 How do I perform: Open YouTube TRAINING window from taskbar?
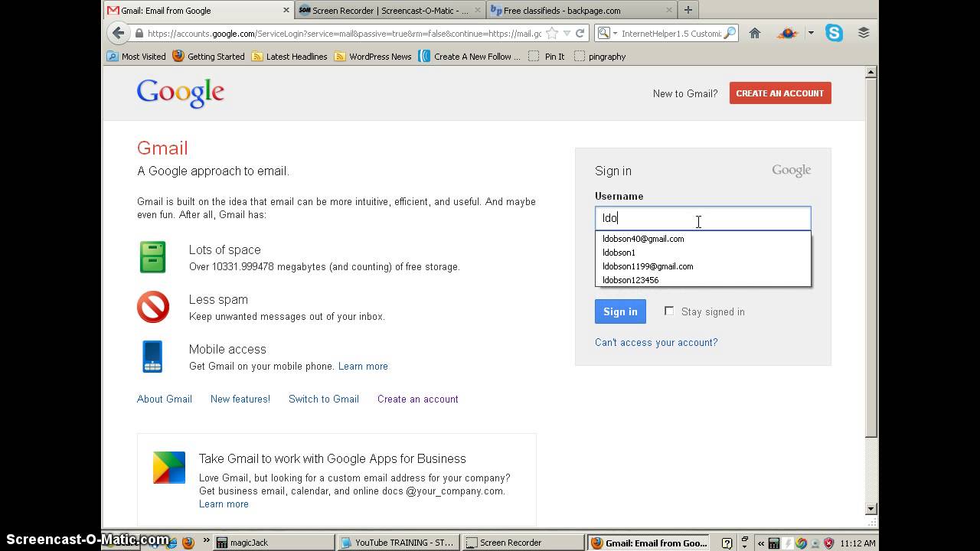click(400, 543)
